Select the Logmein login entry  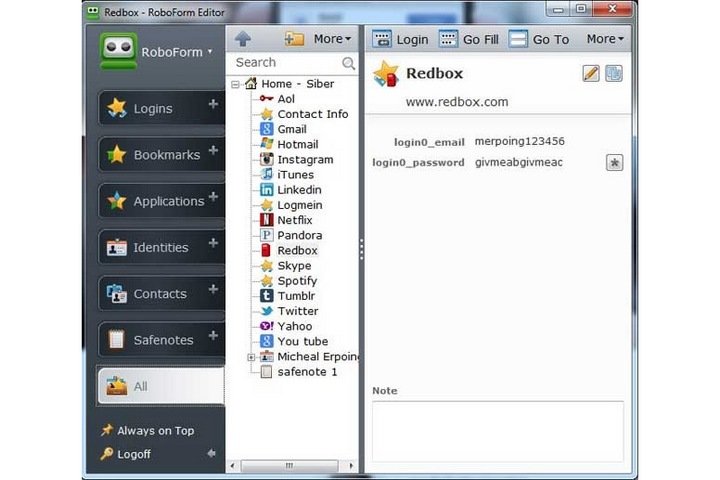291,205
